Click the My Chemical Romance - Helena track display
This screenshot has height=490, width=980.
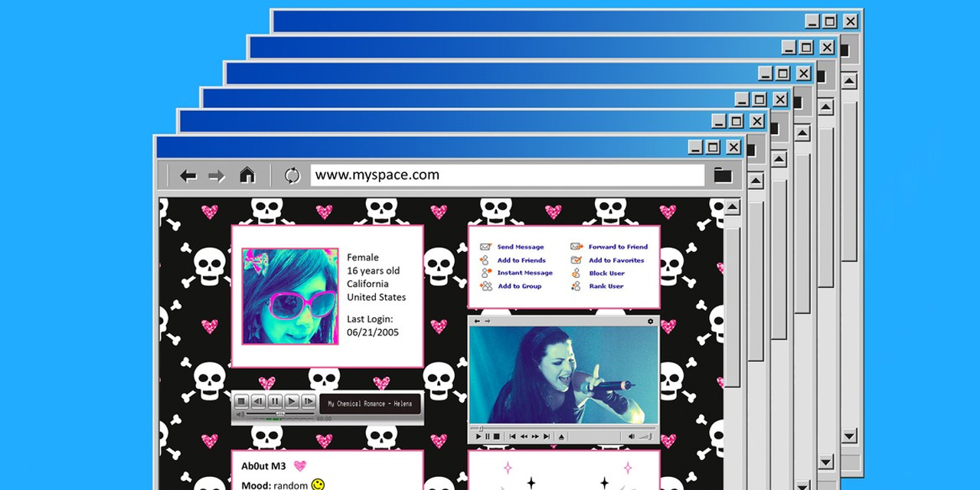(x=371, y=403)
